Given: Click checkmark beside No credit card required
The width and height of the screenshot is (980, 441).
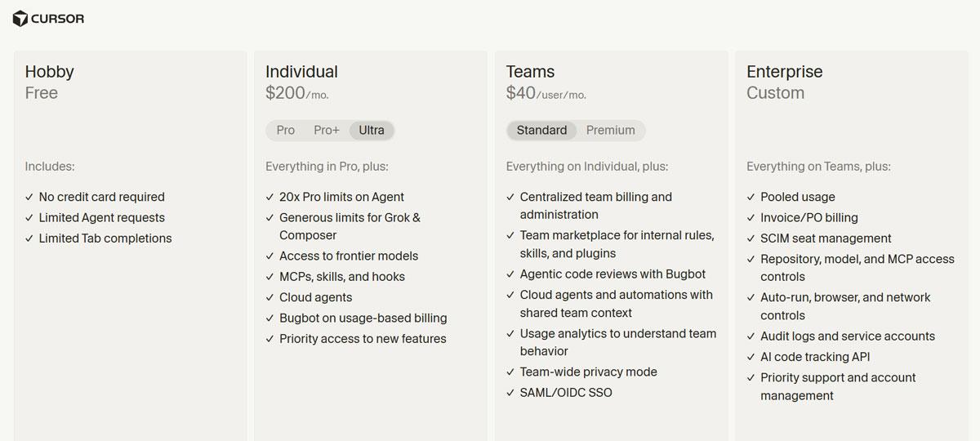Looking at the screenshot, I should coord(29,197).
